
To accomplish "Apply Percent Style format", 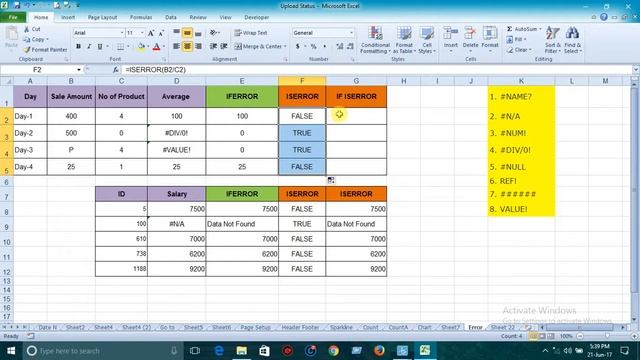I will [313, 47].
